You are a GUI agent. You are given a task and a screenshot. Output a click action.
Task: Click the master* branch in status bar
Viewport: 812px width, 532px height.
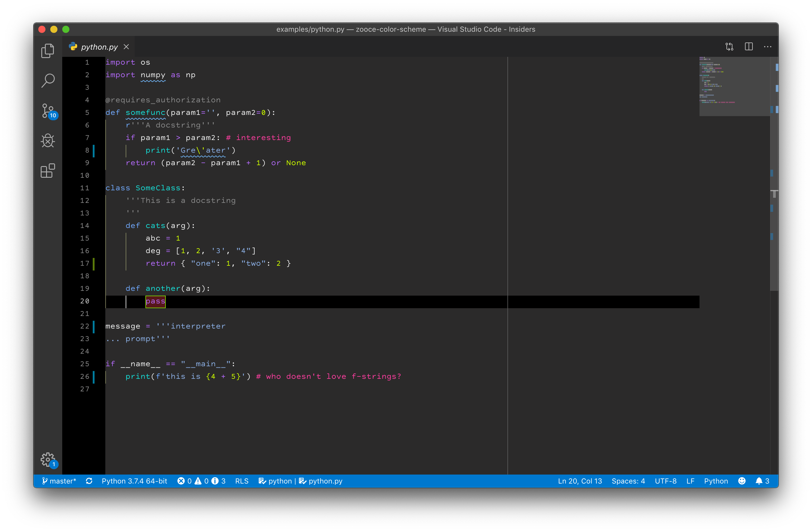point(59,481)
